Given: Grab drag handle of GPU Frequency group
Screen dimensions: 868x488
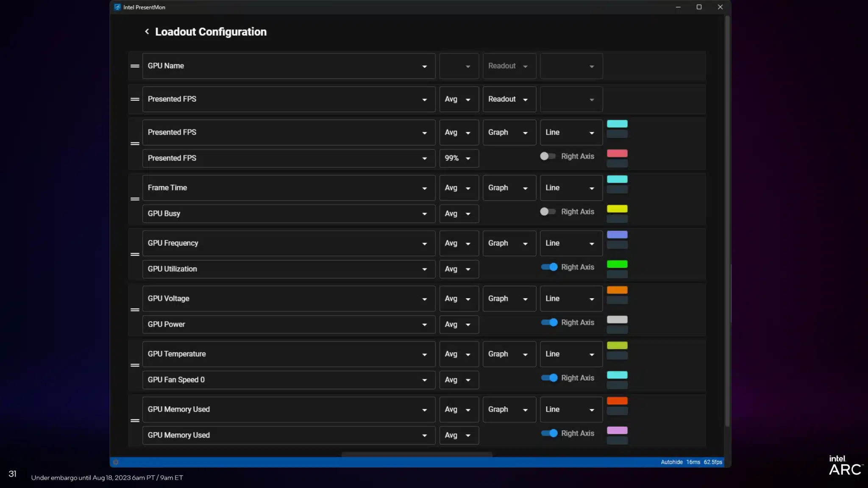Looking at the screenshot, I should (135, 254).
